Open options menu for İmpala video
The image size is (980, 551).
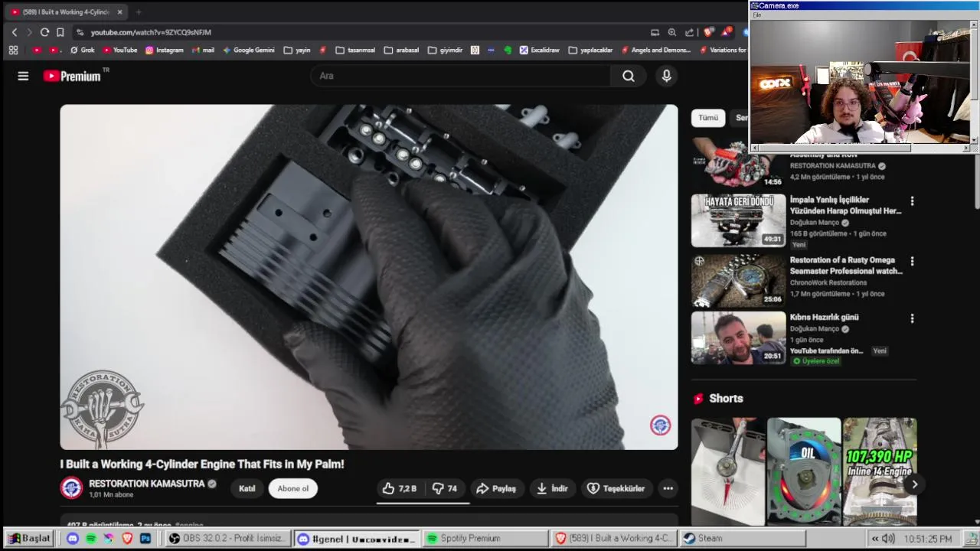[912, 201]
